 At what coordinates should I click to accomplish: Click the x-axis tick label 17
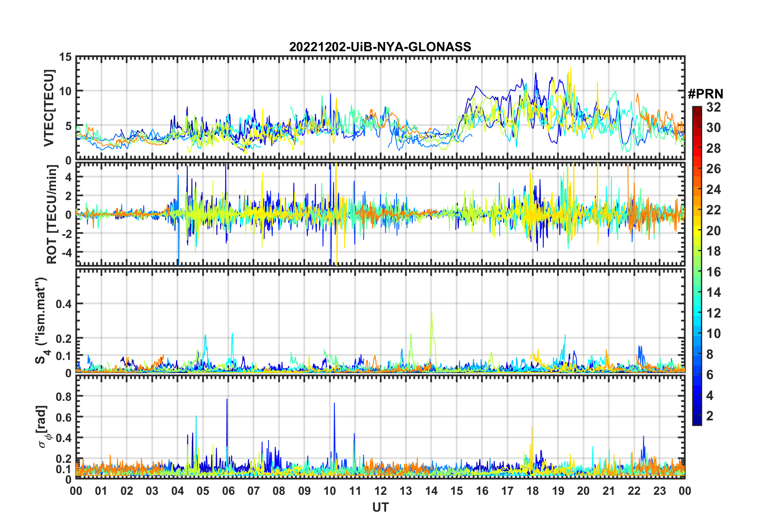click(x=507, y=491)
